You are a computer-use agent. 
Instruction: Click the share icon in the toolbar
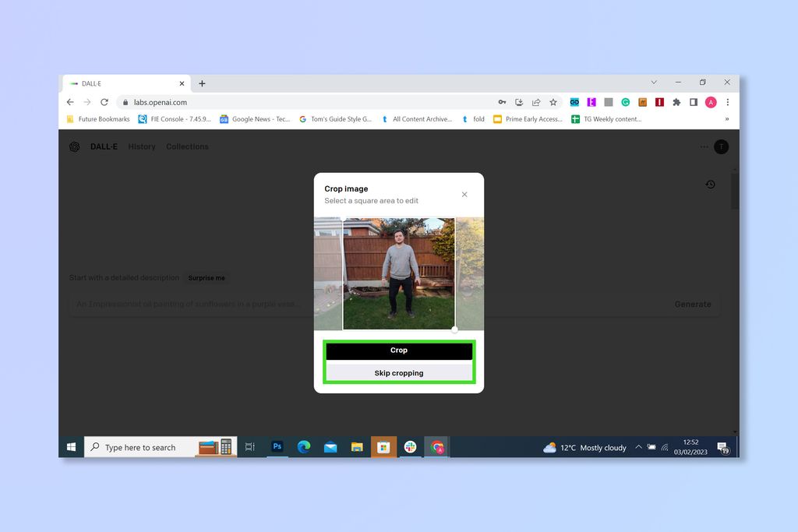point(536,102)
